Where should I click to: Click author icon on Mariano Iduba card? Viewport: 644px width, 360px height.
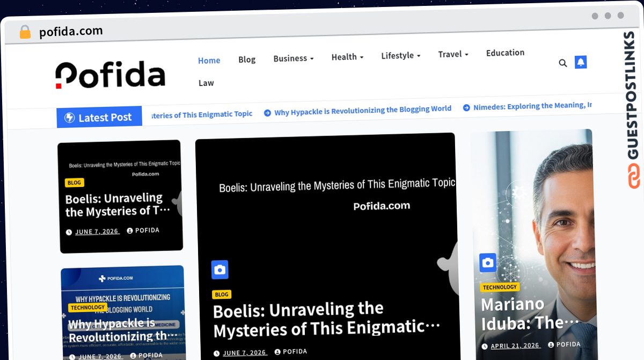pos(551,345)
